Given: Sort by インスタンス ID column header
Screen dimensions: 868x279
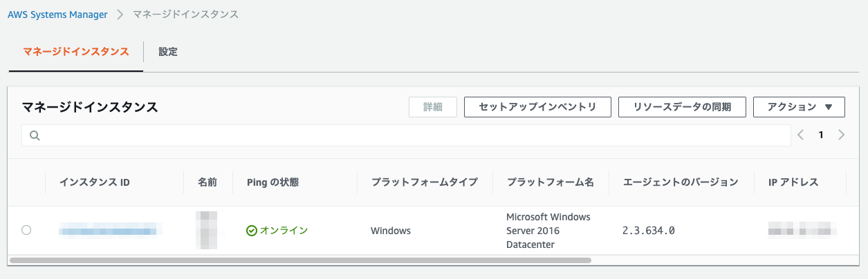Looking at the screenshot, I should pyautogui.click(x=95, y=182).
